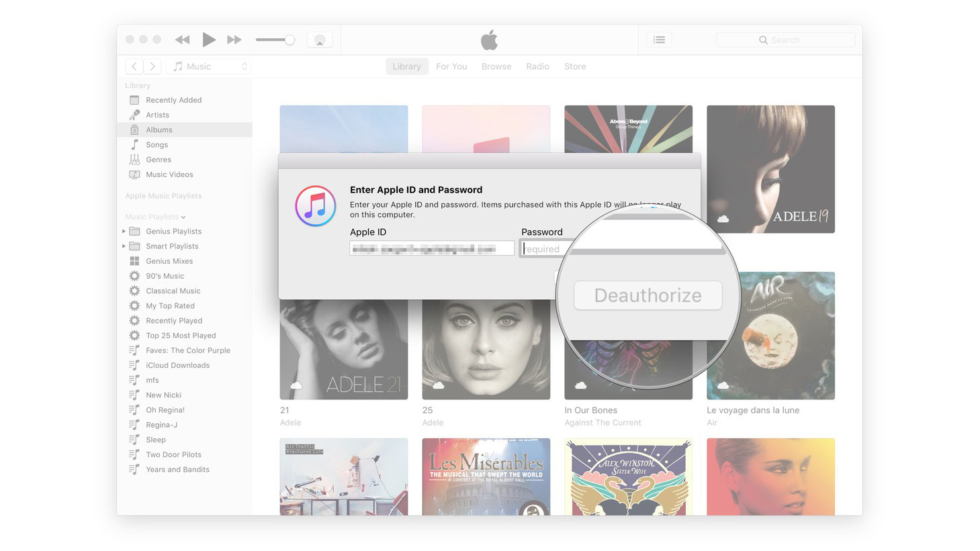Viewport: 980px width, 551px height.
Task: Click the play button in toolbar
Action: (209, 40)
